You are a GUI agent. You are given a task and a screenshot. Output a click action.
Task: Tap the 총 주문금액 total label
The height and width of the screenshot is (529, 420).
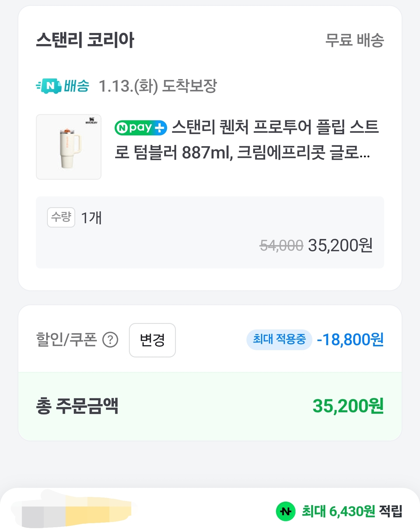click(x=77, y=406)
